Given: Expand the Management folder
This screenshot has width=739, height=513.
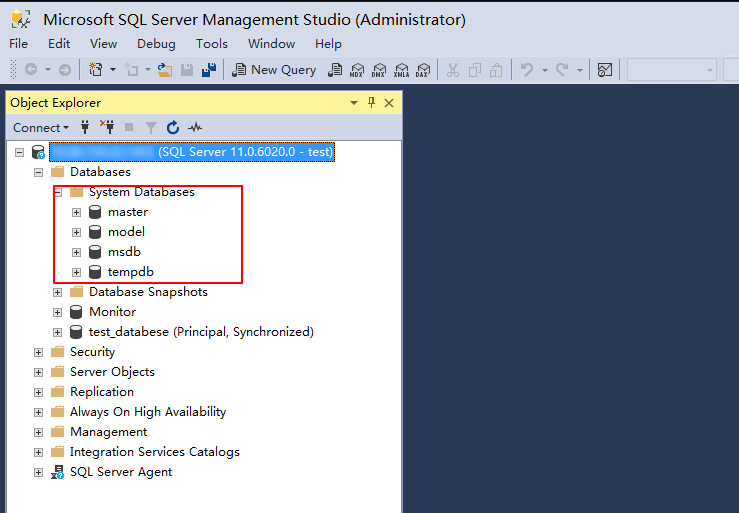Looking at the screenshot, I should point(39,432).
